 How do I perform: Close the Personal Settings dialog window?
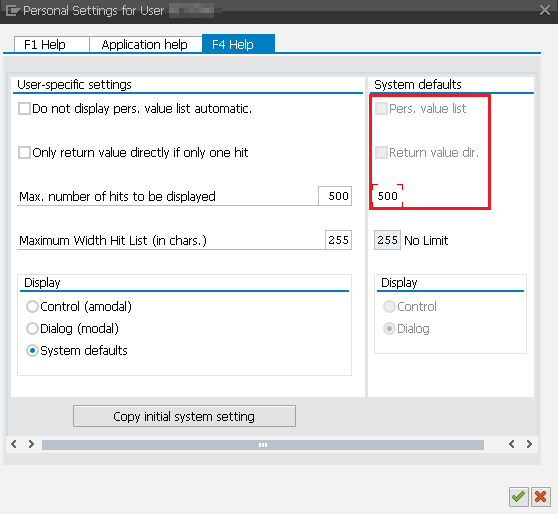545,10
